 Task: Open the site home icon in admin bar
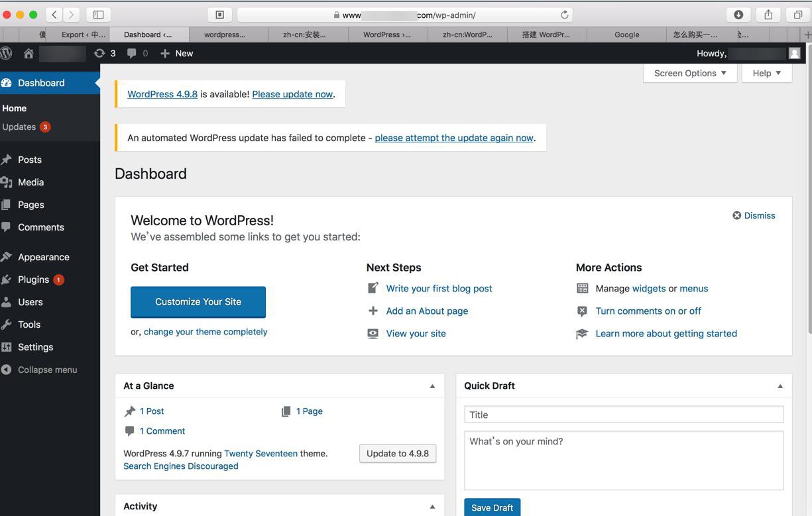click(x=29, y=54)
